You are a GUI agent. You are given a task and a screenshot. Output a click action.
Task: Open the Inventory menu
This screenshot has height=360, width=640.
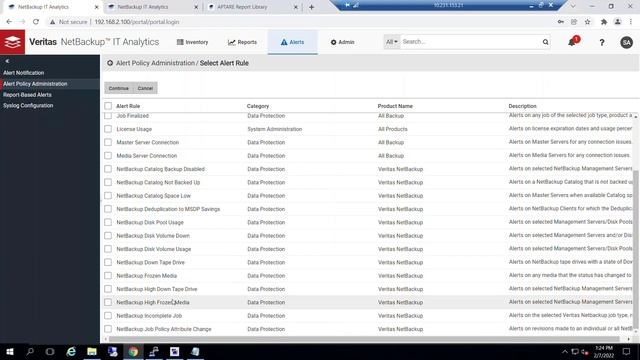click(192, 42)
